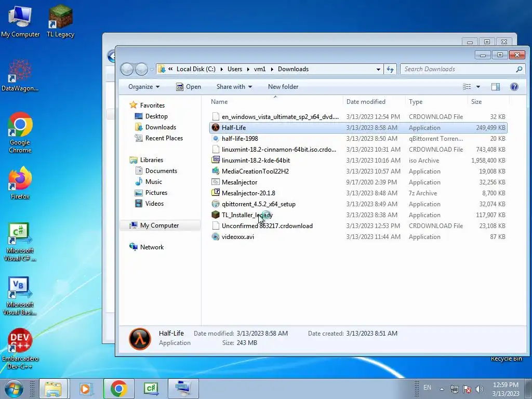Open the recent pages dropdown arrow
This screenshot has height=399, width=532.
(152, 69)
